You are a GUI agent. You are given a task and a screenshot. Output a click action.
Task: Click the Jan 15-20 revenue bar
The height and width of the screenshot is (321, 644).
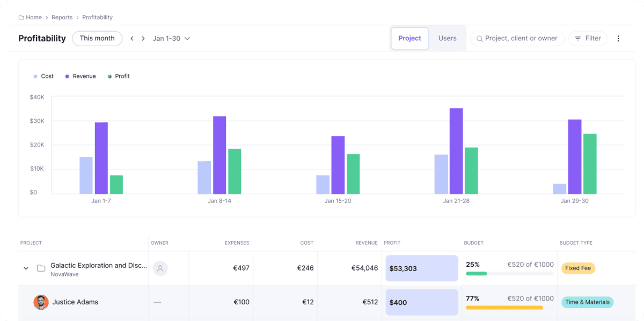tap(338, 165)
